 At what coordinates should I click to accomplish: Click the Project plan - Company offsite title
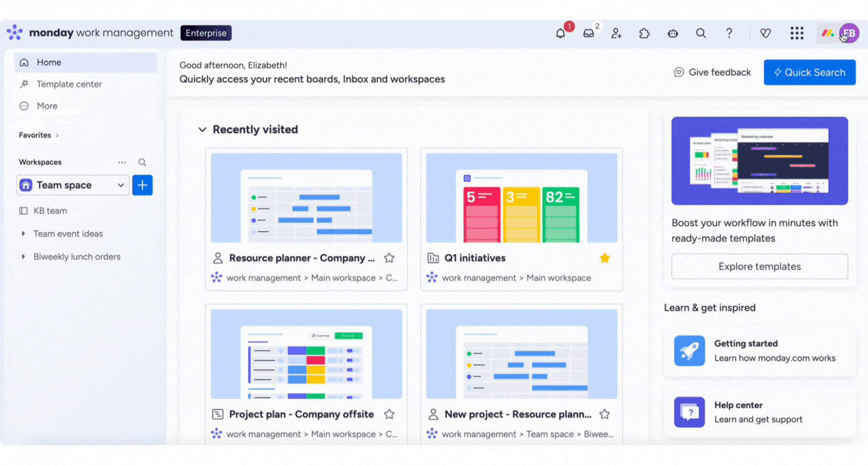[x=301, y=414]
